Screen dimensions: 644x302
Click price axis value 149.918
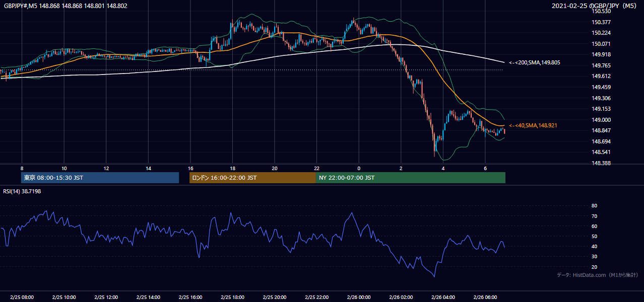point(601,54)
